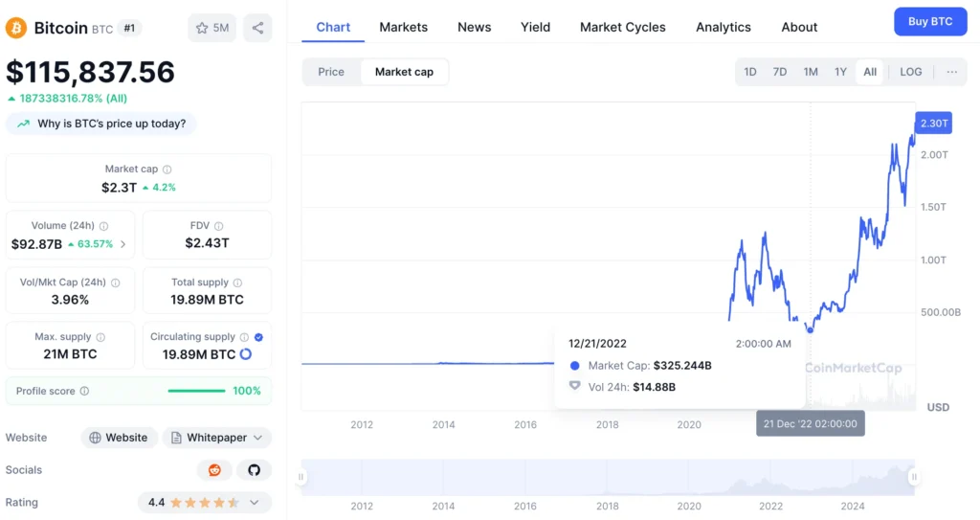Open the GitHub social link
Screen dimensions: 980x520
pyautogui.click(x=254, y=470)
